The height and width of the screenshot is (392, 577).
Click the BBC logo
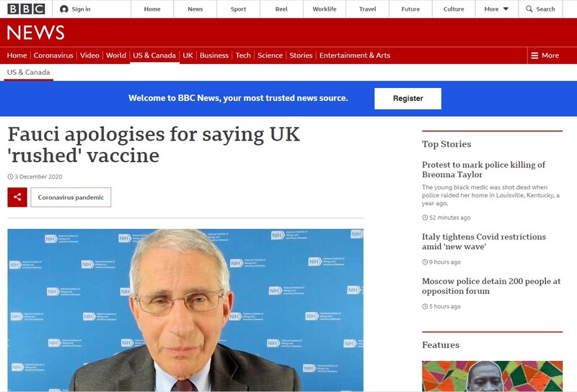(26, 9)
